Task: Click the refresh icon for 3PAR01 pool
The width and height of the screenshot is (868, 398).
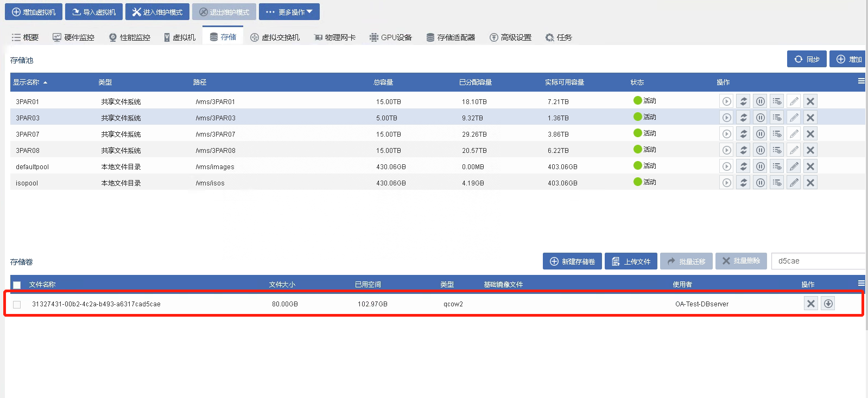Action: [x=743, y=101]
